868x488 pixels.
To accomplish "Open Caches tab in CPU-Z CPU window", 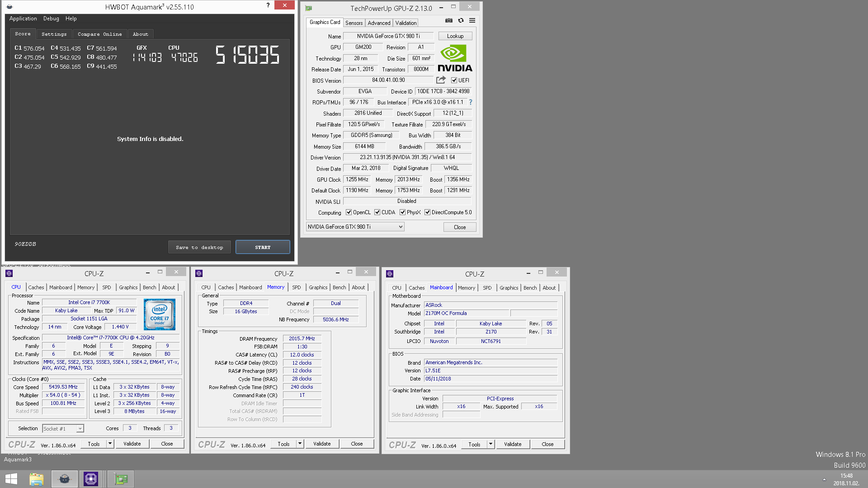I will (x=36, y=287).
